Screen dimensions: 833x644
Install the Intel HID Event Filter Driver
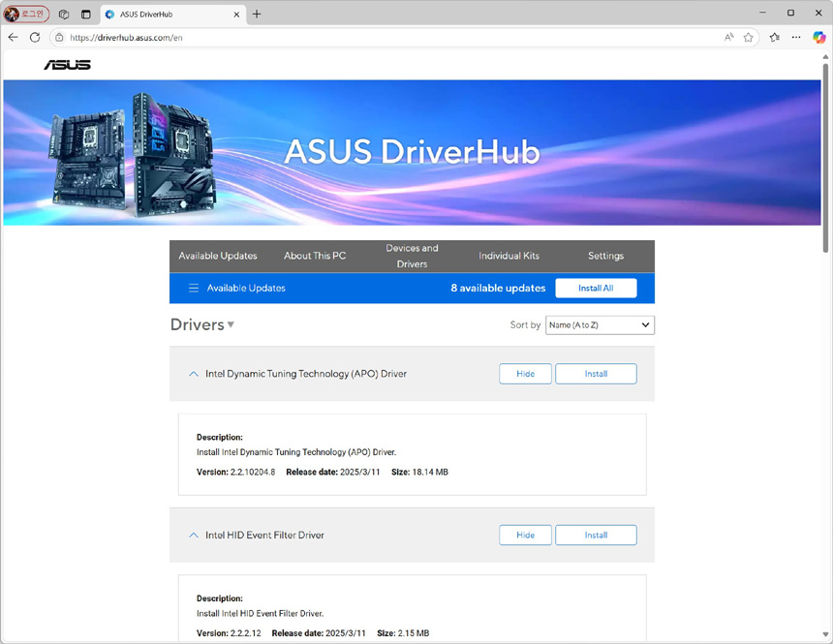pyautogui.click(x=596, y=535)
